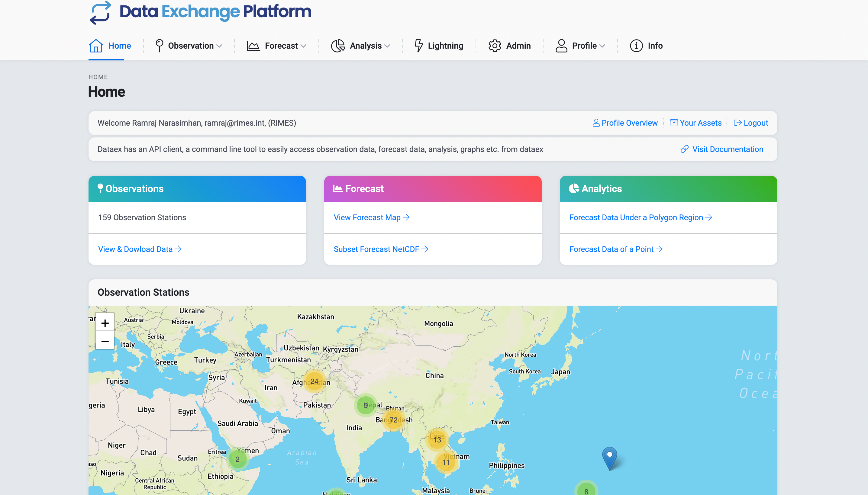Click the Forecast card header
The width and height of the screenshot is (868, 495).
point(433,189)
